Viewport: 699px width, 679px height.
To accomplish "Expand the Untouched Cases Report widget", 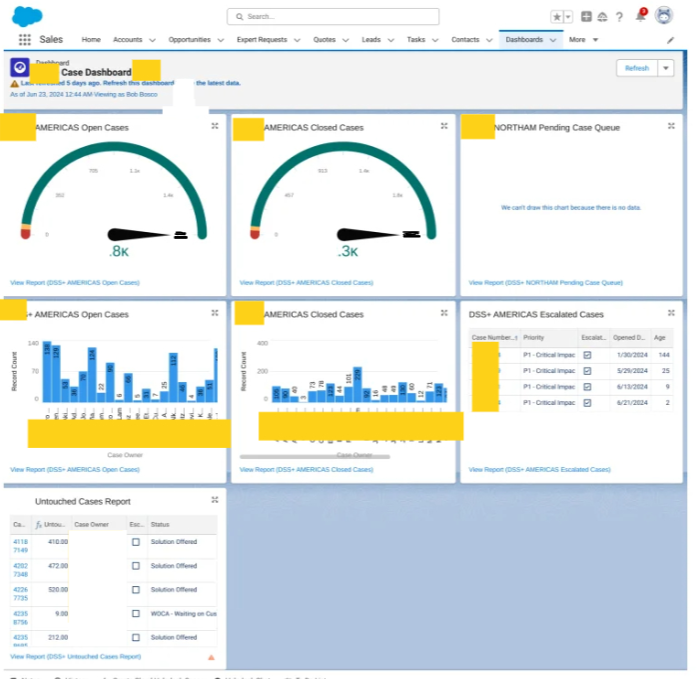I will coord(215,500).
